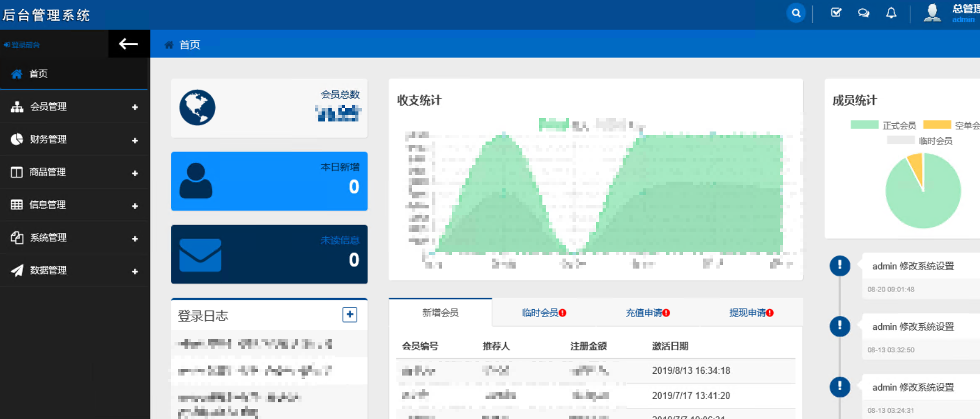Click the 空单 yellow legend swatch

tap(937, 125)
